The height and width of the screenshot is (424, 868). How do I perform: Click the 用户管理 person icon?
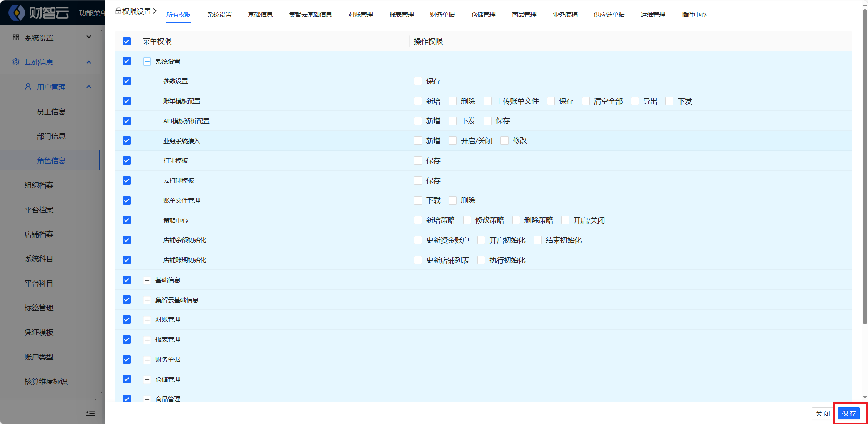[x=28, y=86]
